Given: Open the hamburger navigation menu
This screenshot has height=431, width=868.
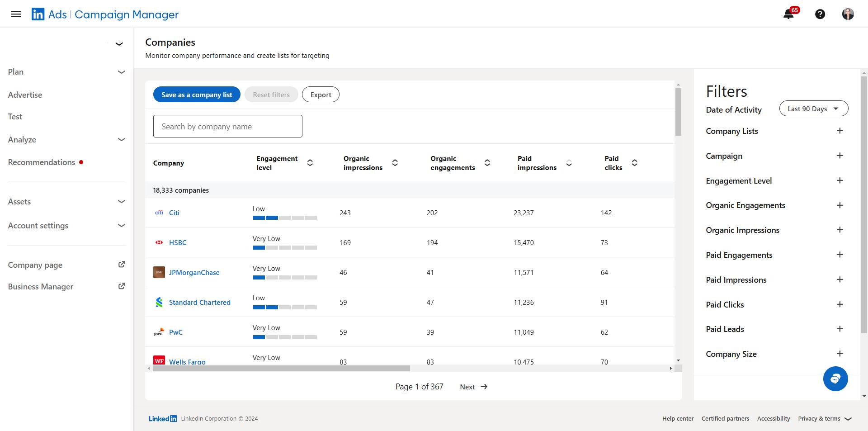Looking at the screenshot, I should pos(16,14).
